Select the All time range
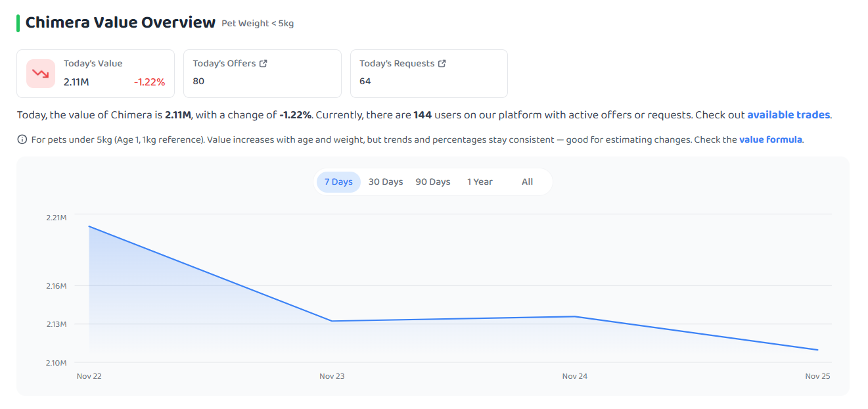The width and height of the screenshot is (868, 409). 527,182
